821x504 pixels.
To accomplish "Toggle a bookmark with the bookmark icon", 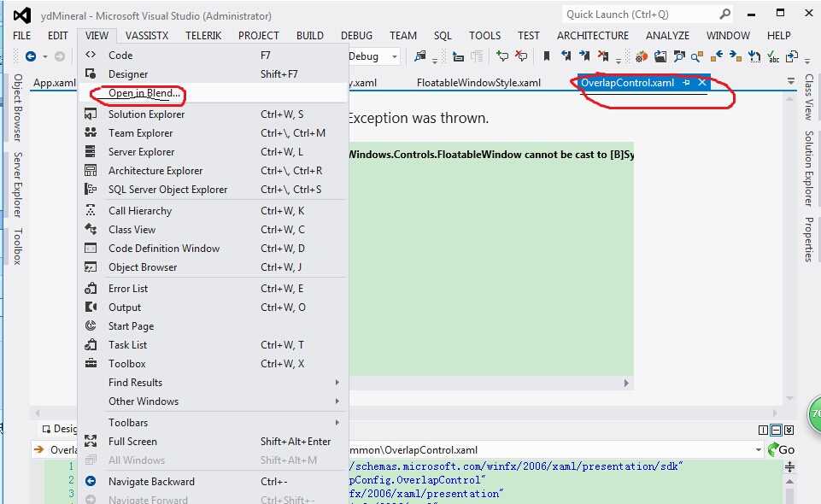I will point(547,56).
